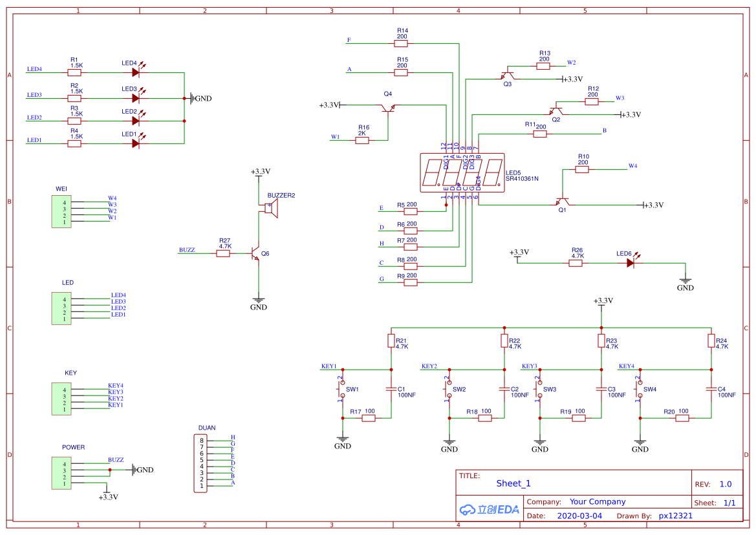
Task: Select push button SW3
Action: (539, 390)
